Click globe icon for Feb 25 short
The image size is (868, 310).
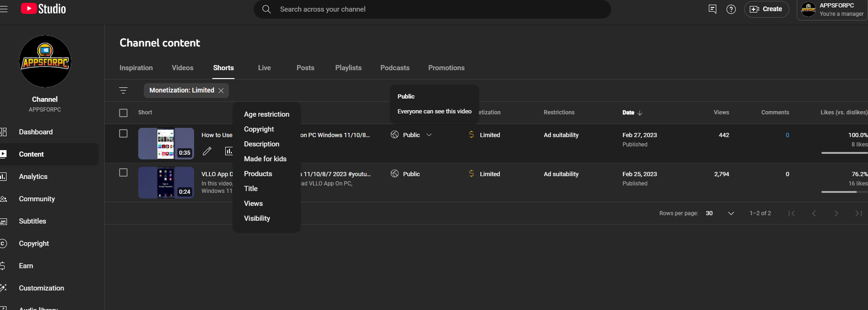pyautogui.click(x=395, y=174)
